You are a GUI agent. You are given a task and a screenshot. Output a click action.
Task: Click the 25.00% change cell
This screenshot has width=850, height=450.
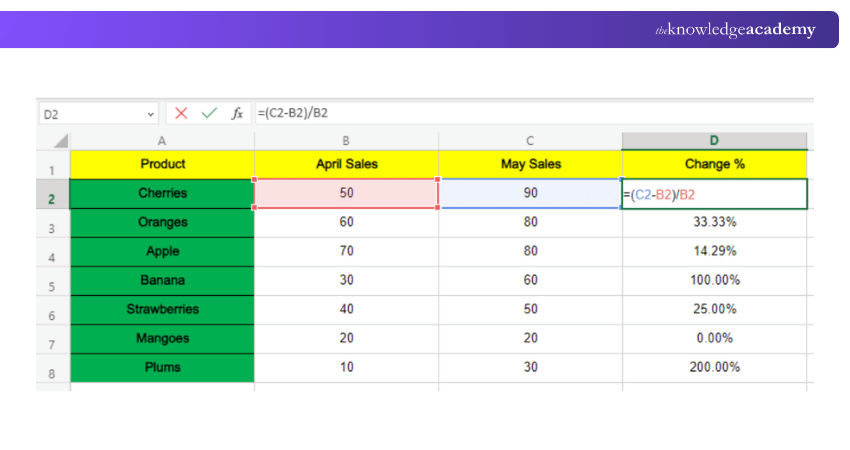pos(714,310)
